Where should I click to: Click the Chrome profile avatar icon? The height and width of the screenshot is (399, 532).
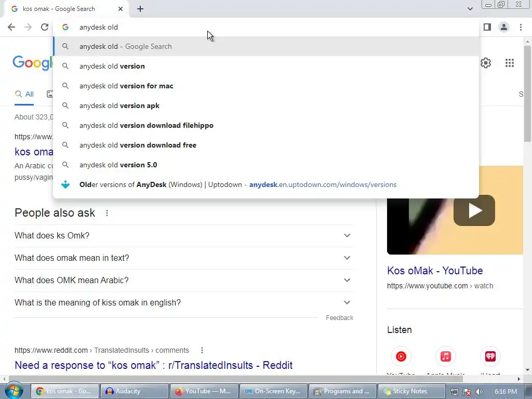pyautogui.click(x=504, y=27)
